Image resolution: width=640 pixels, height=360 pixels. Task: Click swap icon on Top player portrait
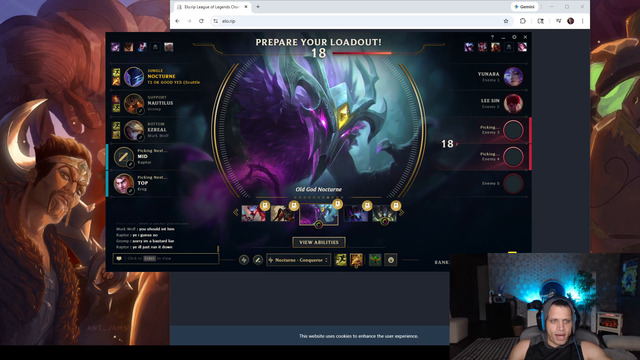click(x=130, y=191)
